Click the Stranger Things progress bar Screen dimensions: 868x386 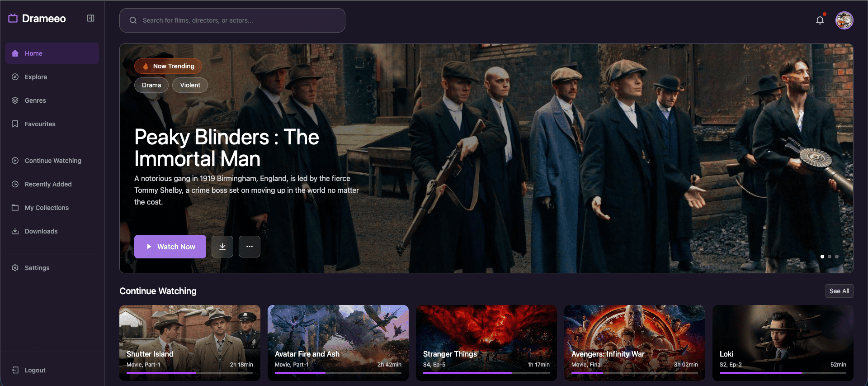tap(486, 373)
